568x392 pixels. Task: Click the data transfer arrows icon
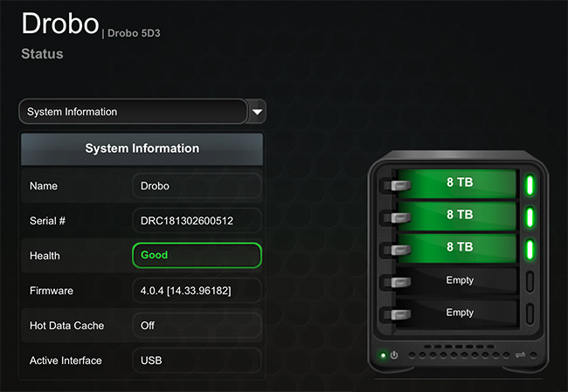520,354
